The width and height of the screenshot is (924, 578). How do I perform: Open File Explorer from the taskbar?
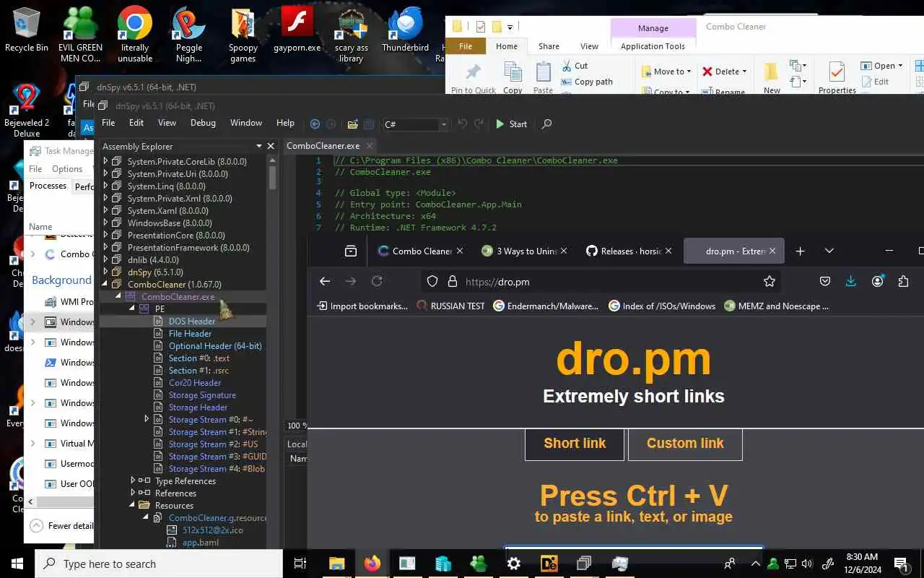[337, 564]
